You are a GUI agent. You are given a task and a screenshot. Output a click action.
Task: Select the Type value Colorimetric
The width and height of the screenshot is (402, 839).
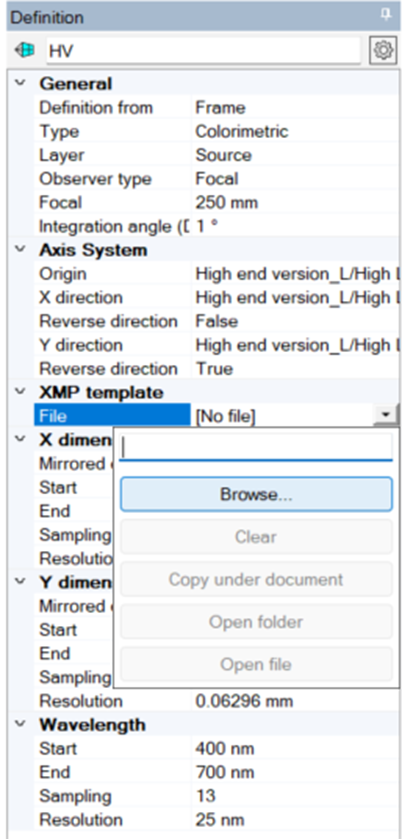pos(242,131)
